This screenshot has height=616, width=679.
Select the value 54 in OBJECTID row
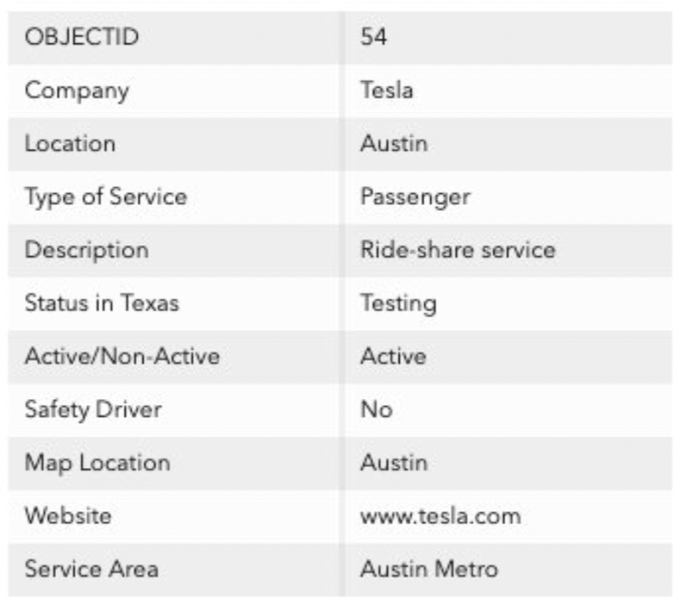pyautogui.click(x=374, y=38)
